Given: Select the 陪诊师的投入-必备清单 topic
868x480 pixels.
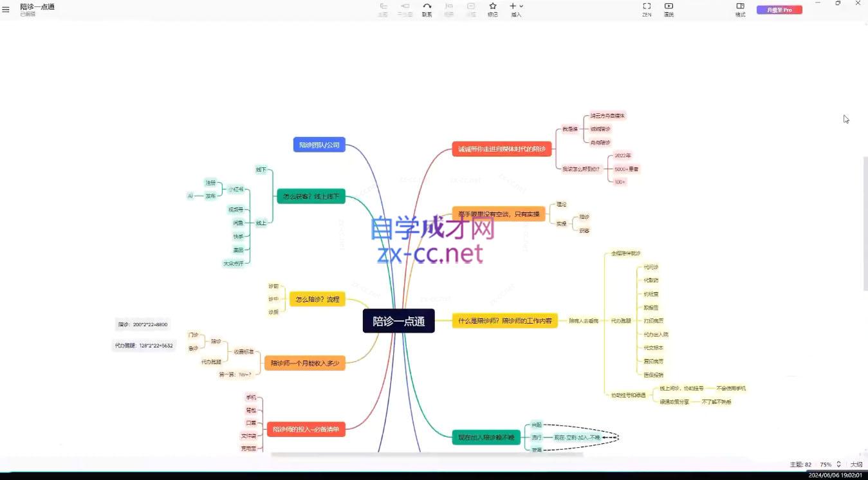Looking at the screenshot, I should pyautogui.click(x=306, y=429).
